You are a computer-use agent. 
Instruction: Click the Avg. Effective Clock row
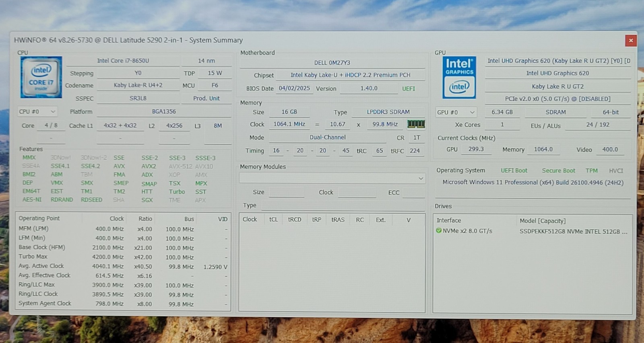[x=123, y=275]
